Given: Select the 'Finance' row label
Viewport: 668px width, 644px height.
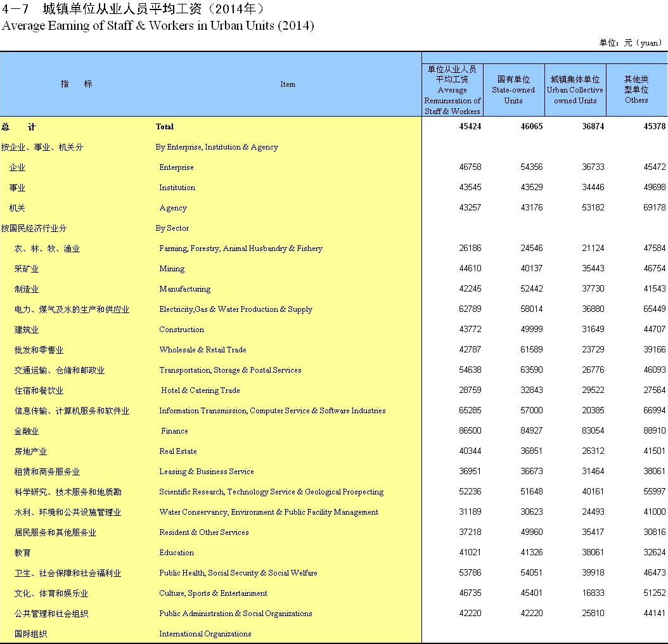Looking at the screenshot, I should [x=174, y=431].
